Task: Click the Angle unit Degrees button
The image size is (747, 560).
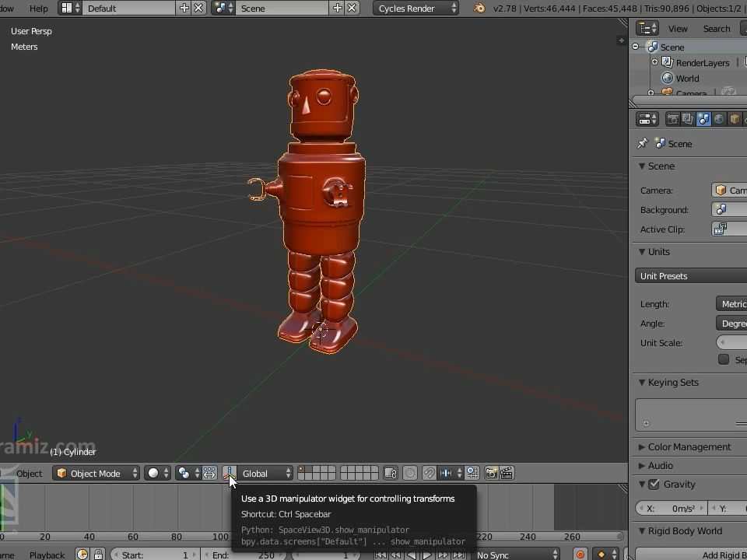Action: [x=731, y=324]
